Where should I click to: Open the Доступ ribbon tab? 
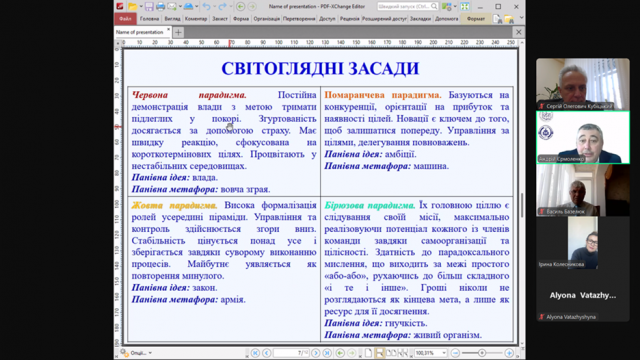[327, 19]
